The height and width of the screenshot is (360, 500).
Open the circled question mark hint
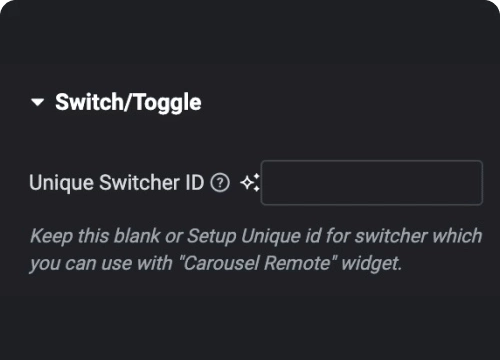[x=220, y=183]
